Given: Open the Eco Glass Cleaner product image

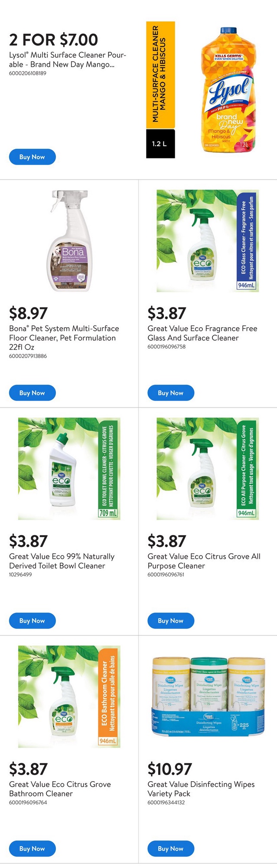Looking at the screenshot, I should (208, 241).
